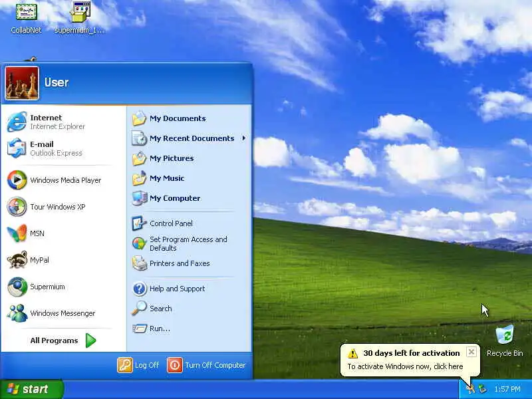Click the 30 days left activation balloon text
This screenshot has width=532, height=399.
[x=411, y=353]
